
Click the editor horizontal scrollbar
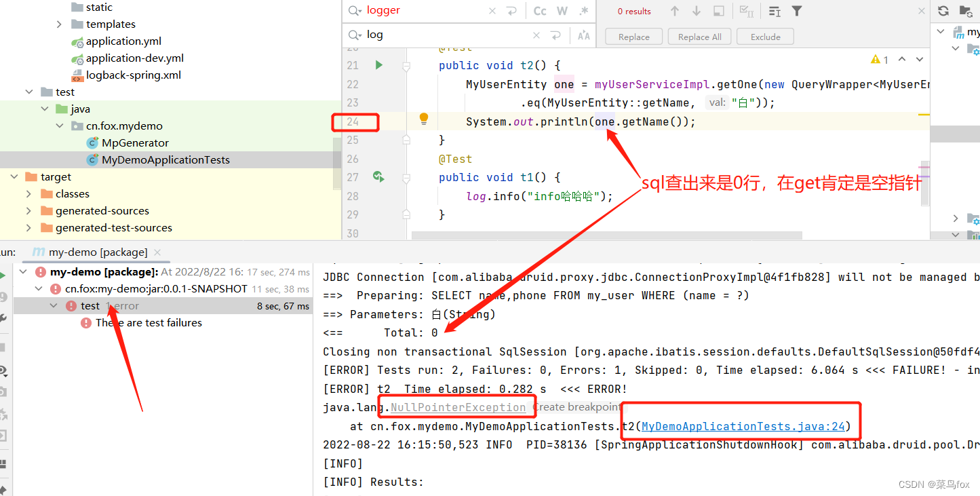point(606,235)
